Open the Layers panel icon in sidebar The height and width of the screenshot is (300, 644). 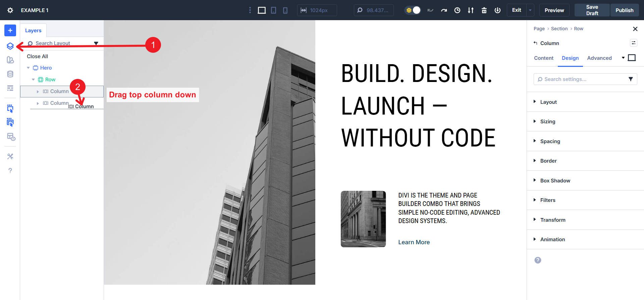pos(10,46)
